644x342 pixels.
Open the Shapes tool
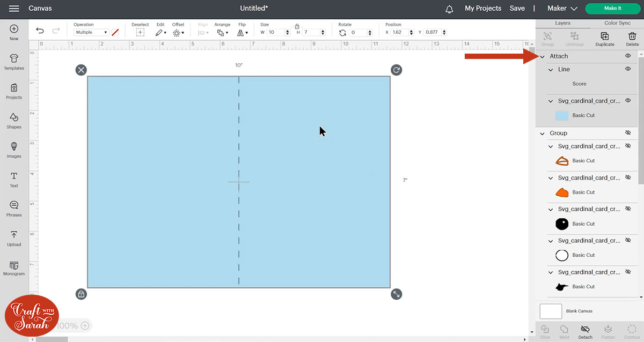[x=14, y=121]
